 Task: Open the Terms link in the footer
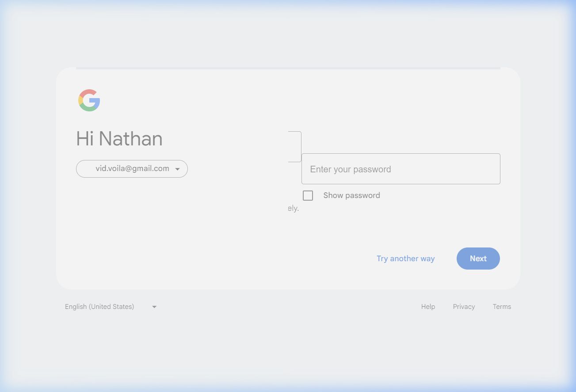tap(502, 307)
